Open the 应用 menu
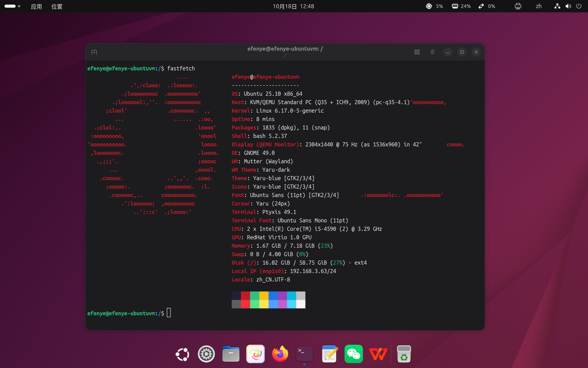Image resolution: width=588 pixels, height=368 pixels. click(36, 6)
